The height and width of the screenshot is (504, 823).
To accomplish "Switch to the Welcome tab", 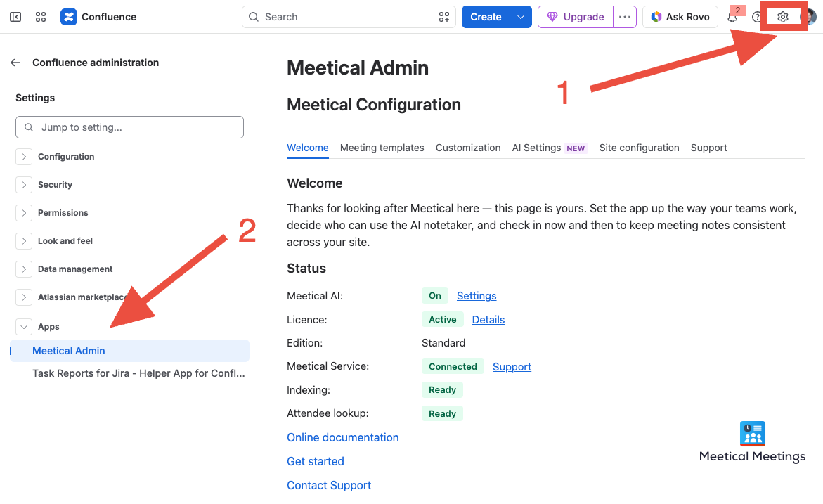I will [x=308, y=148].
